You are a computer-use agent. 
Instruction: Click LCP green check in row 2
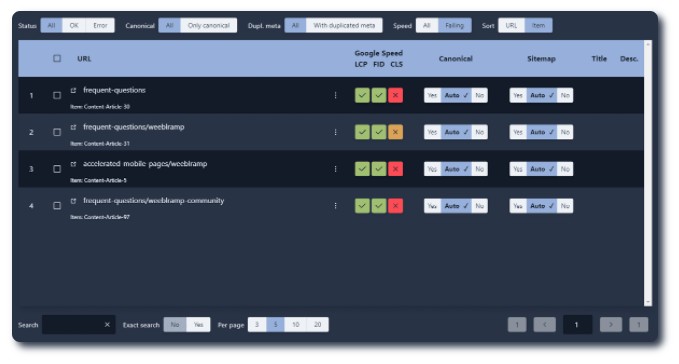362,132
